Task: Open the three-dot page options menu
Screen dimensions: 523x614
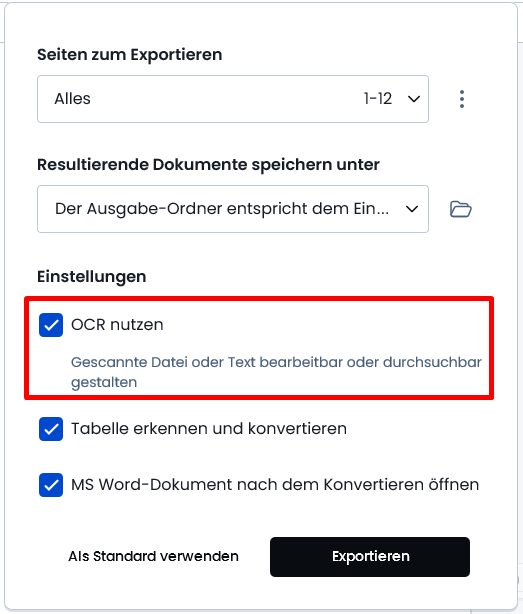Action: 462,99
